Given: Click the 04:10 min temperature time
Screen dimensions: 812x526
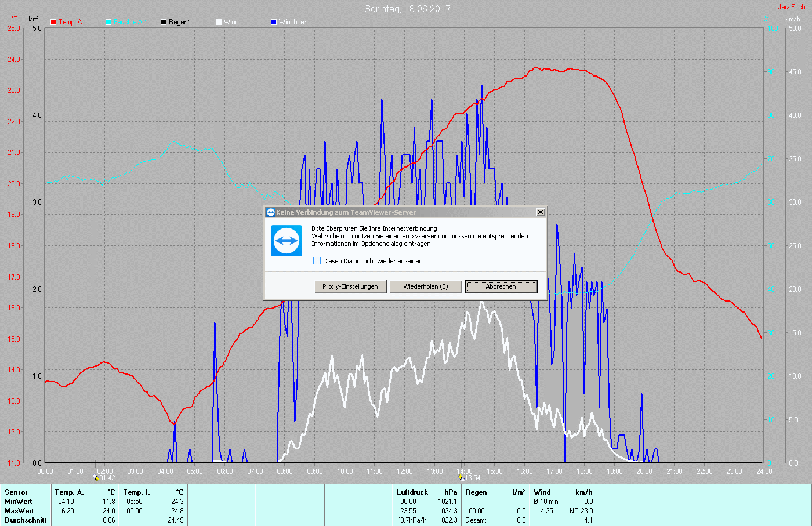Looking at the screenshot, I should click(66, 502).
